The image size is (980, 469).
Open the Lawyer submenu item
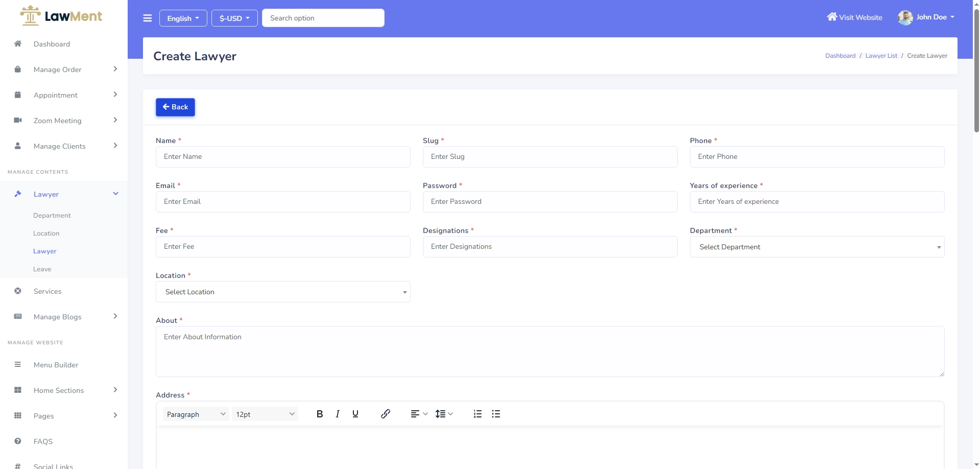tap(45, 251)
